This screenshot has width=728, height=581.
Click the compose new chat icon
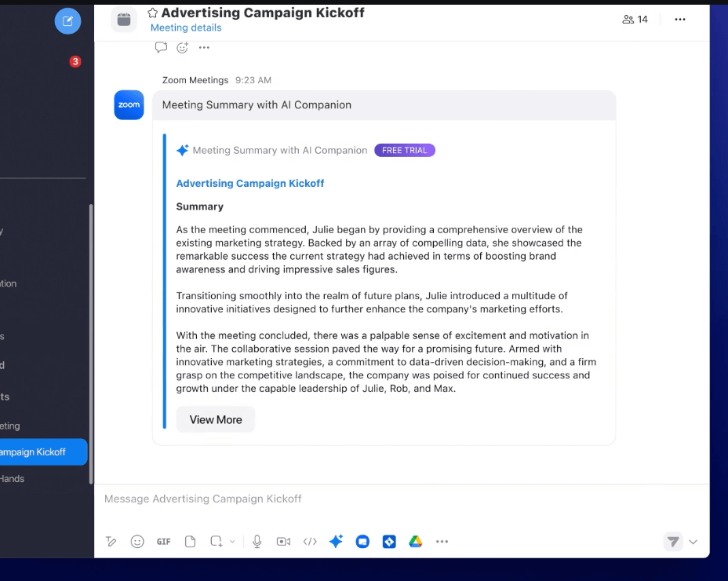click(67, 21)
